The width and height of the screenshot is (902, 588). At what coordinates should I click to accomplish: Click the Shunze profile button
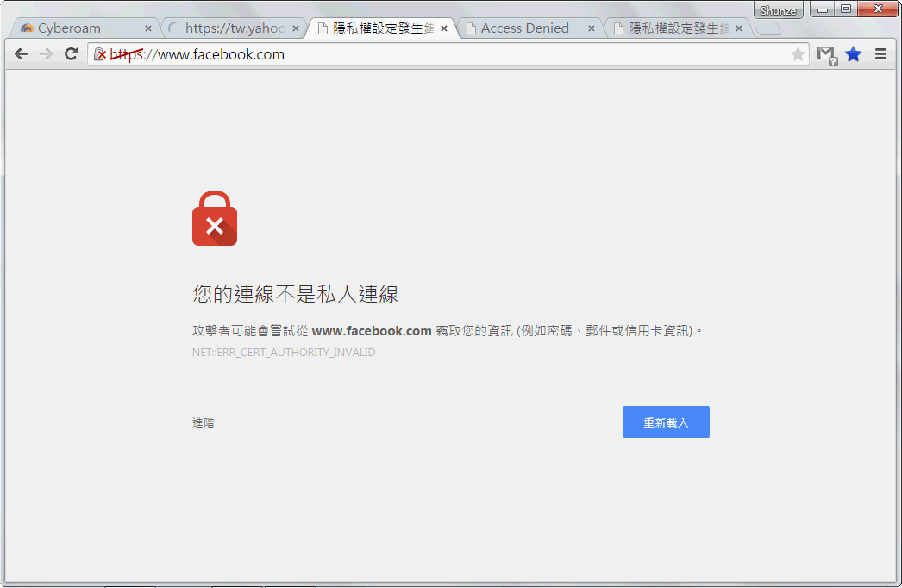pos(778,10)
